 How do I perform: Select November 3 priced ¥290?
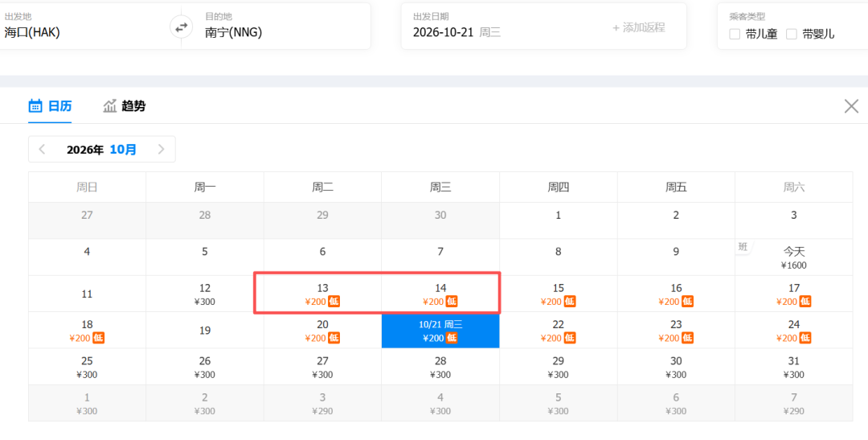pos(323,404)
